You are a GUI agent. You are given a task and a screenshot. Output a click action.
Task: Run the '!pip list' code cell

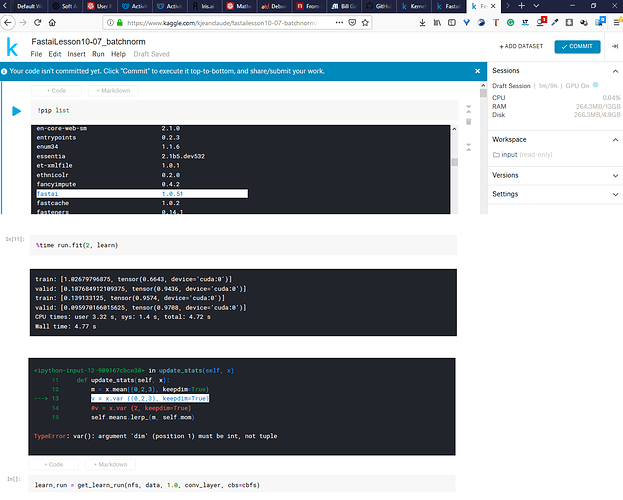tap(16, 111)
